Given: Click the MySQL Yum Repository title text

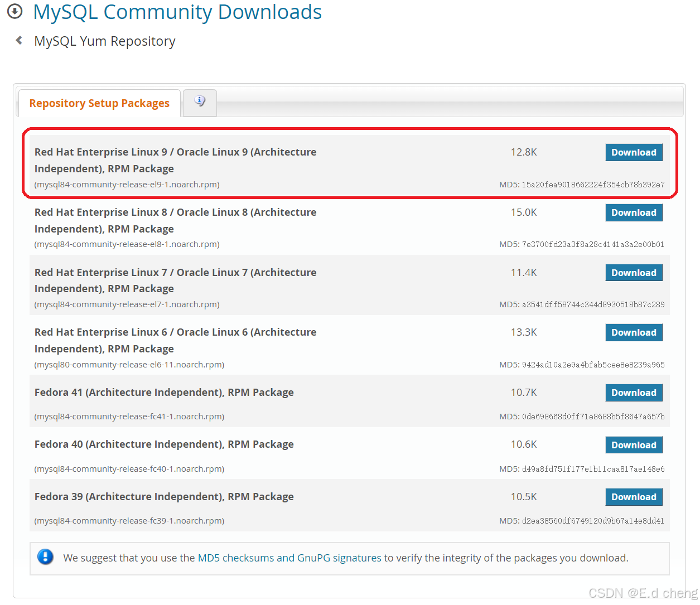Looking at the screenshot, I should 105,41.
